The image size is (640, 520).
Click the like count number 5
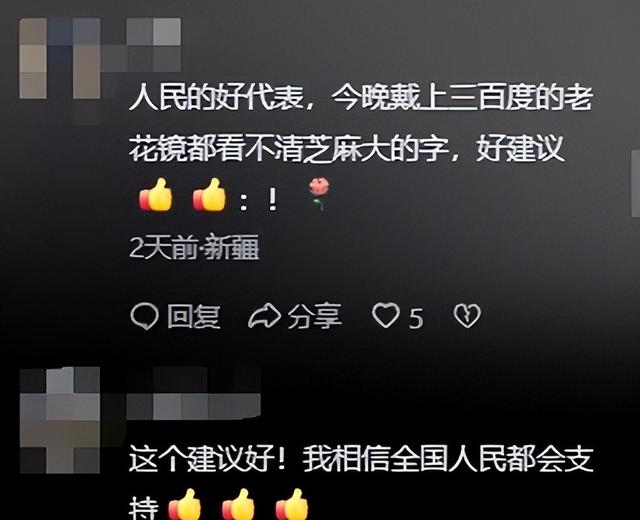pyautogui.click(x=416, y=318)
